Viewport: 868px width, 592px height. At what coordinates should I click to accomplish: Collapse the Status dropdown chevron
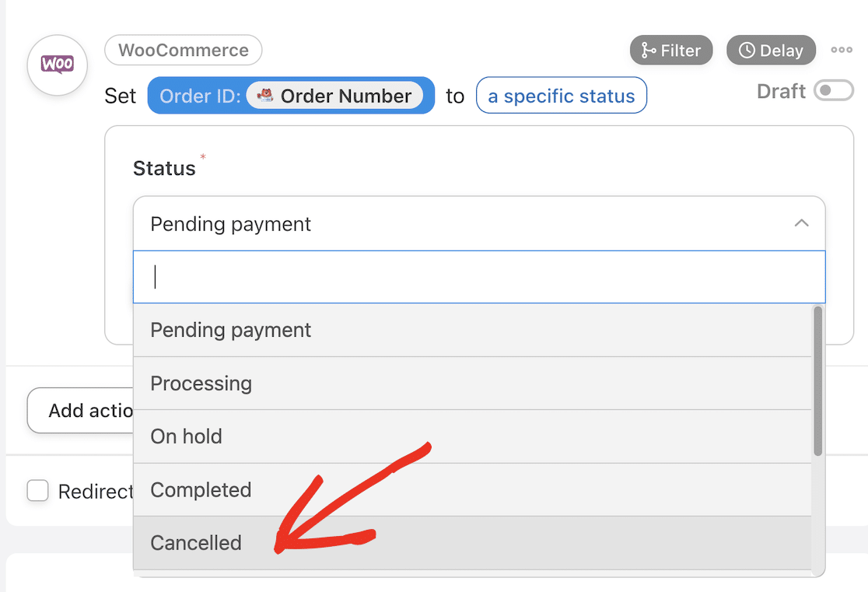point(801,223)
